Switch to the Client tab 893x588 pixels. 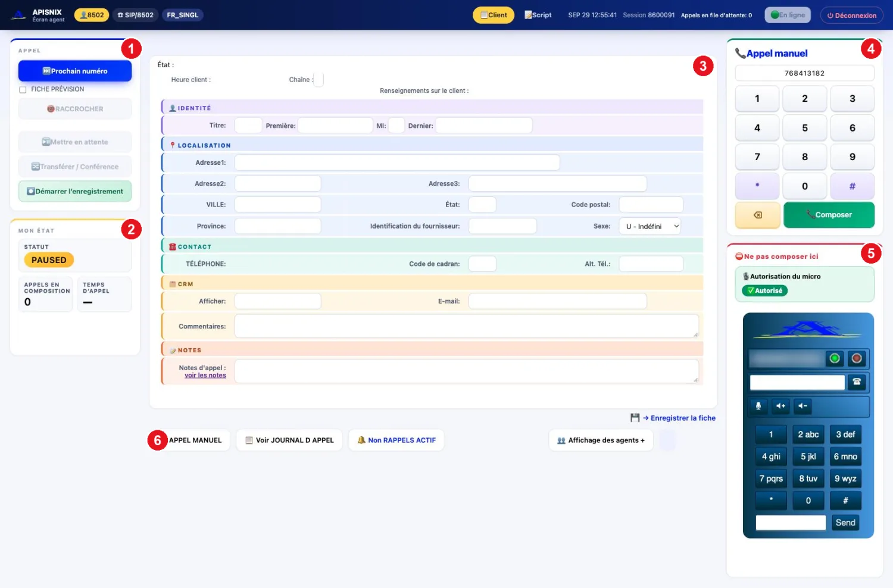[494, 15]
